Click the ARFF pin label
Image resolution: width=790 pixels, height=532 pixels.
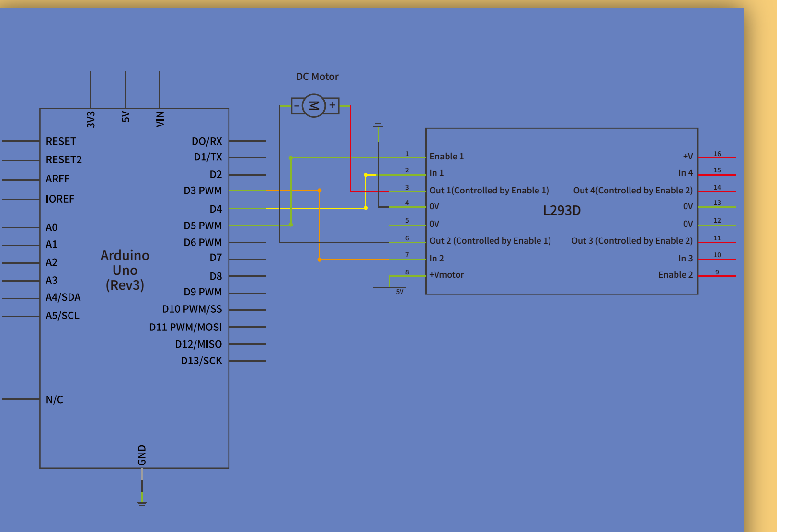pyautogui.click(x=57, y=179)
